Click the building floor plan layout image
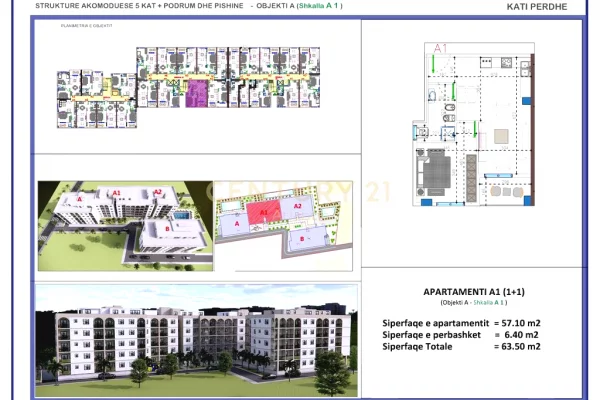The image size is (600, 400). 188,87
